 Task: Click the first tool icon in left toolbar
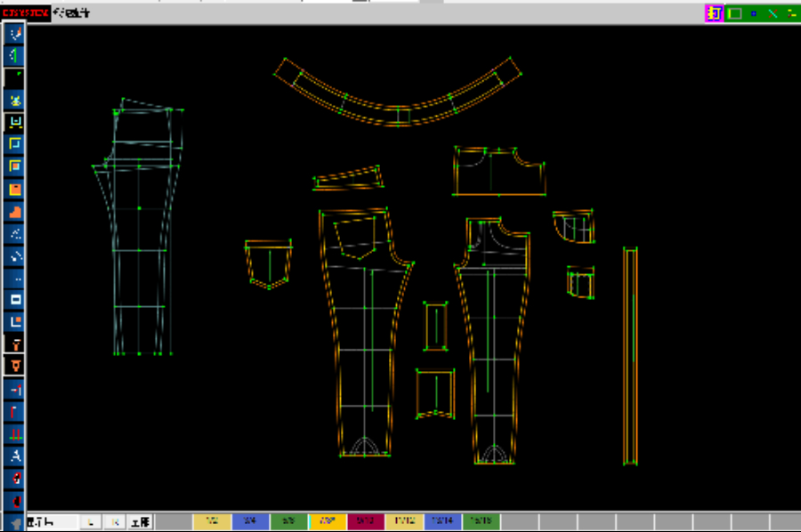coord(15,34)
